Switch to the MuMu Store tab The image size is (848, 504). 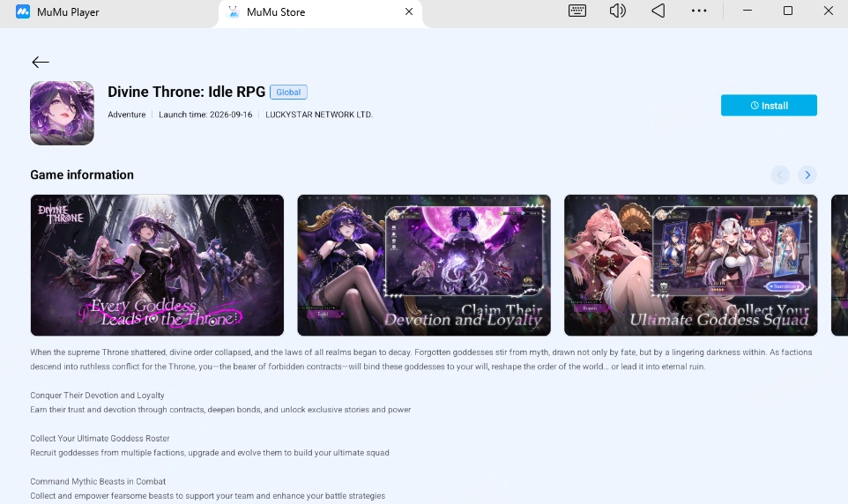pos(320,12)
